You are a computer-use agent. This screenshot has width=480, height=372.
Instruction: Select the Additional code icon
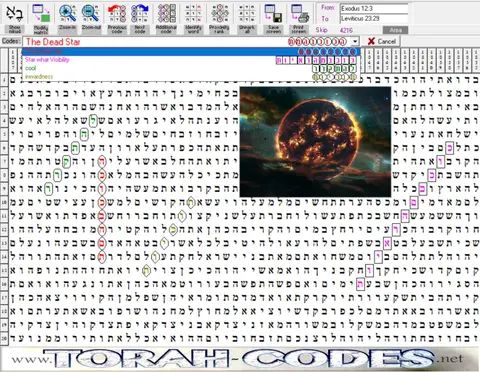166,13
